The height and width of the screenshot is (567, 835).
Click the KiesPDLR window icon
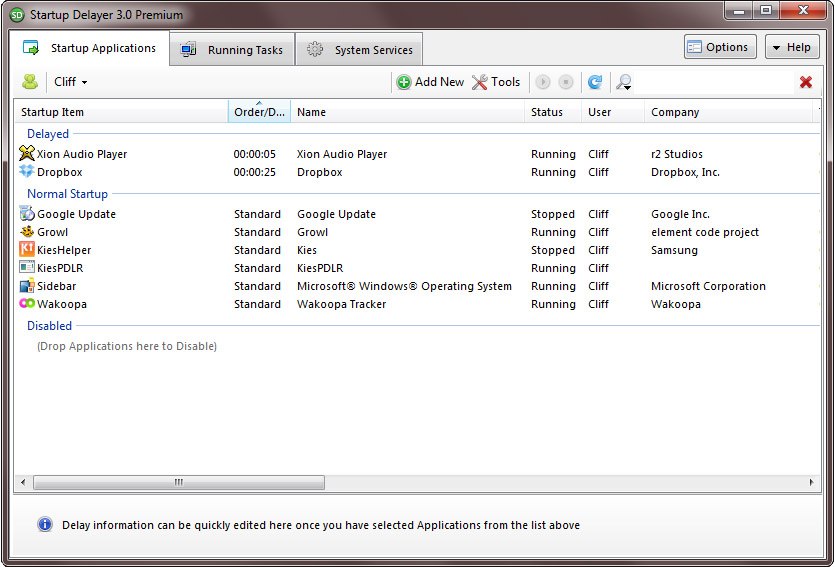(x=27, y=267)
